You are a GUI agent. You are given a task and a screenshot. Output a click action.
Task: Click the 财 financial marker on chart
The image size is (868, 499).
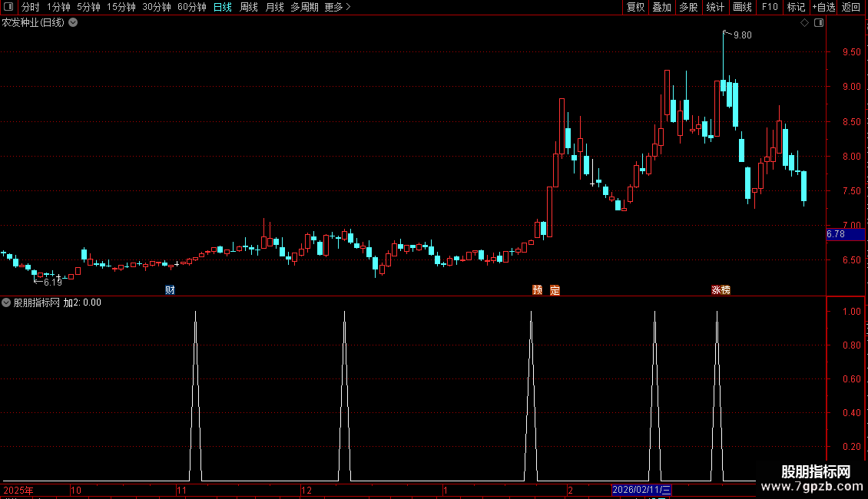170,290
